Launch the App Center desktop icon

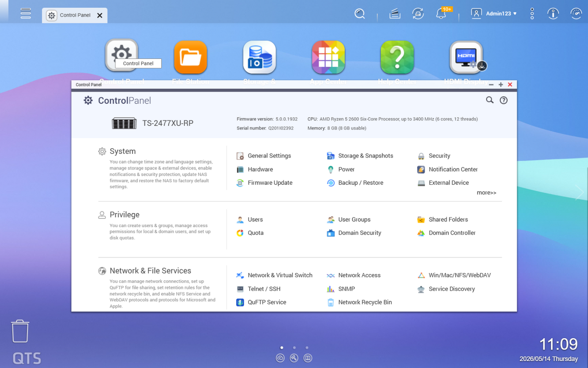point(328,57)
